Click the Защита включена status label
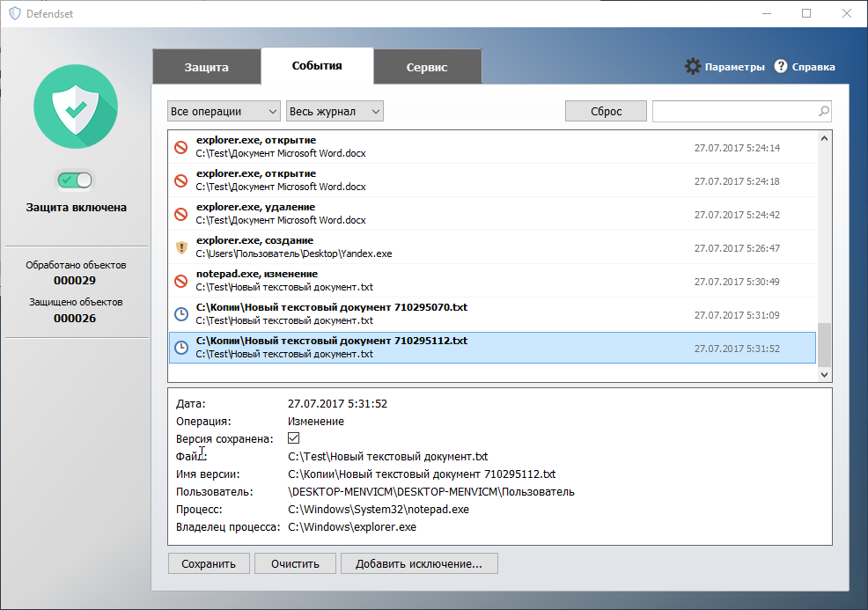This screenshot has width=868, height=610. [77, 208]
